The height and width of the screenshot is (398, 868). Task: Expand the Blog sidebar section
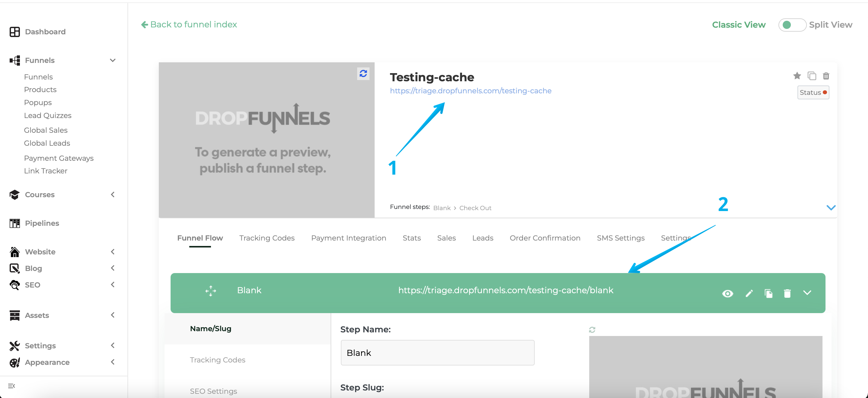(112, 268)
